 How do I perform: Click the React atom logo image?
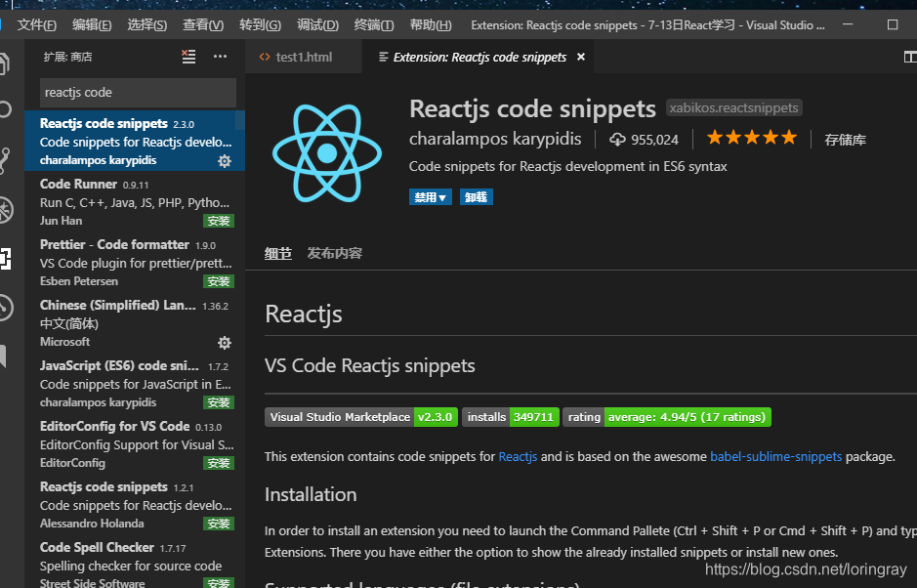point(327,153)
